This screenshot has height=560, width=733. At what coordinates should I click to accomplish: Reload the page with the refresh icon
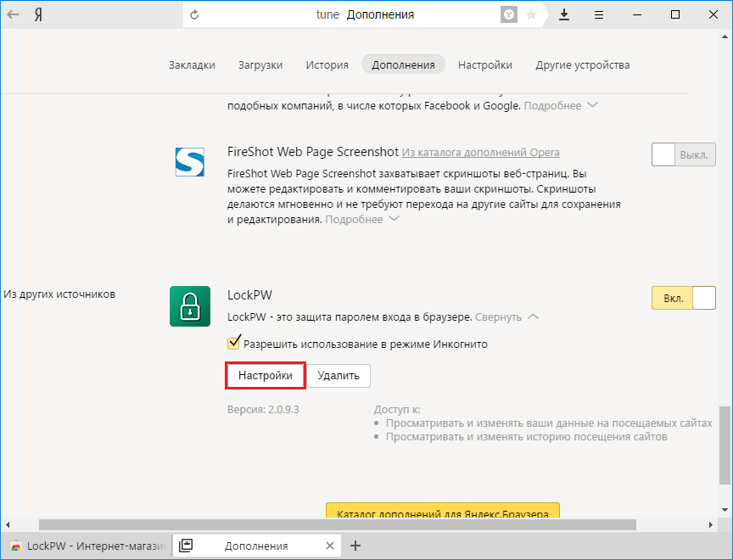tap(194, 14)
